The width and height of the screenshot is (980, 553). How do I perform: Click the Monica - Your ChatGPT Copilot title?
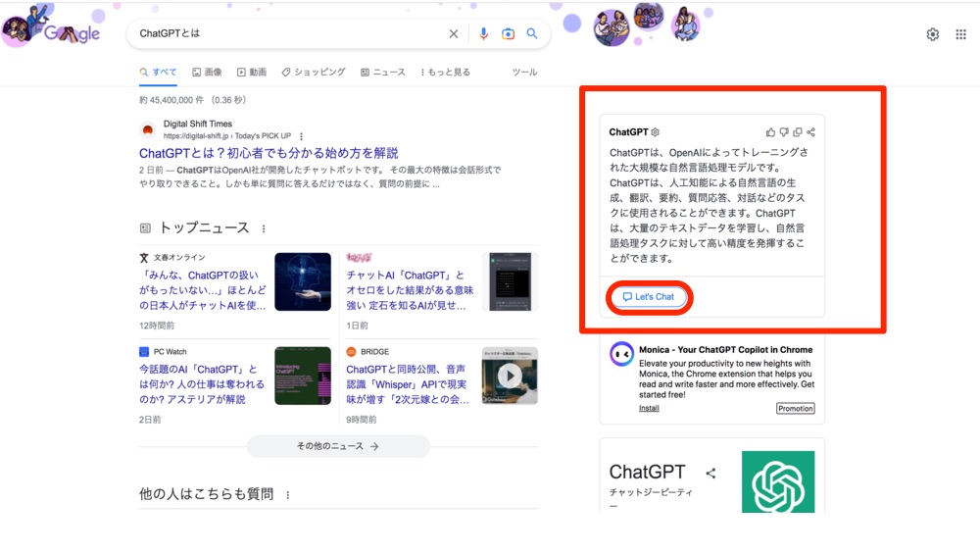[725, 350]
